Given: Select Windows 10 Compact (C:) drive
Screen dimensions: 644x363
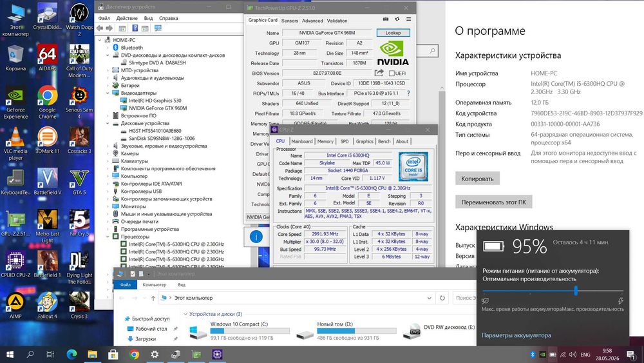Looking at the screenshot, I should (x=240, y=331).
